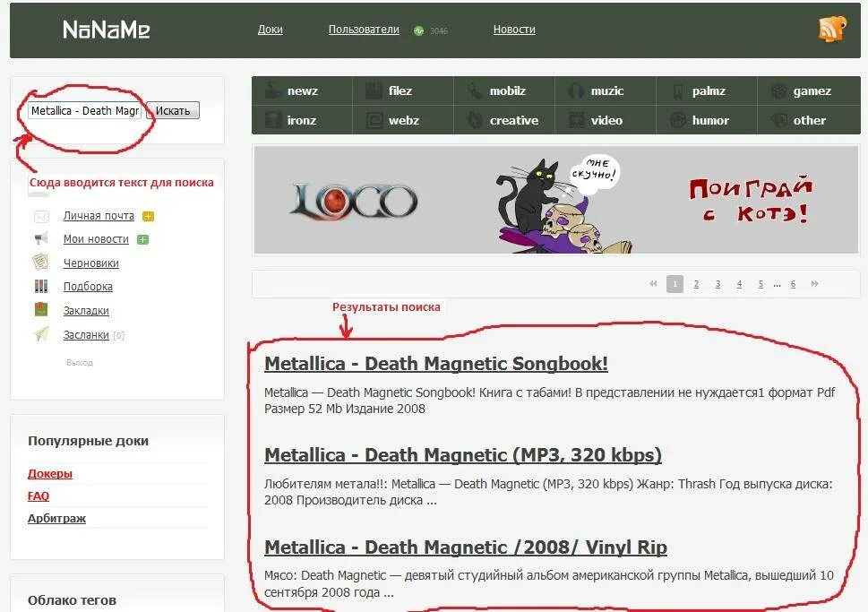Go to results page 3

pyautogui.click(x=718, y=284)
